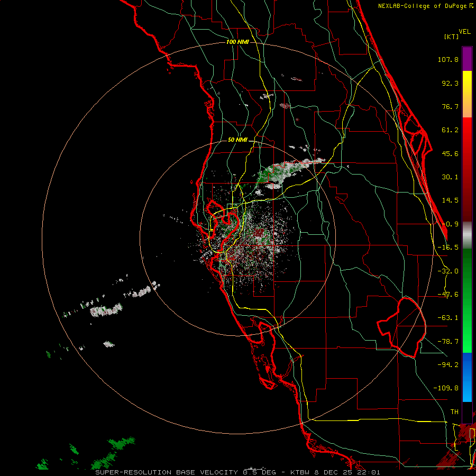
Task: Pick the green segment of the velocity color bar
Action: pos(467,300)
